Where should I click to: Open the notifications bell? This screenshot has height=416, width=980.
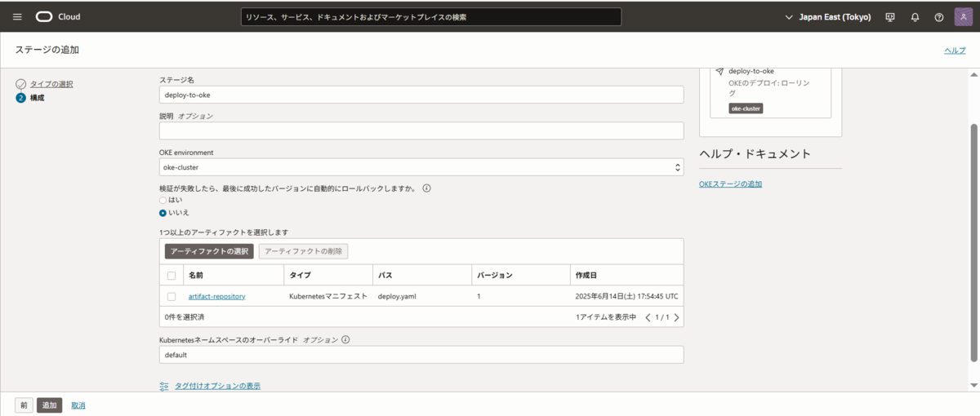pos(915,17)
